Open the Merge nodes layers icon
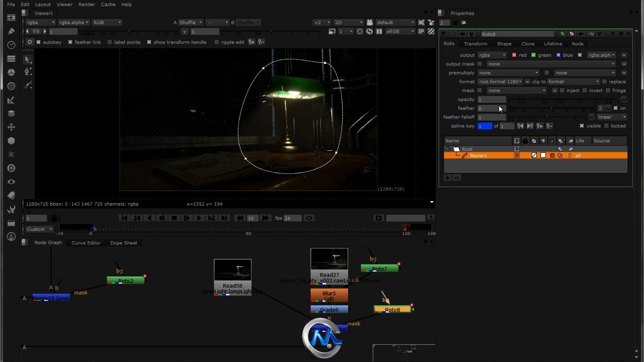This screenshot has height=362, width=644. [x=11, y=113]
